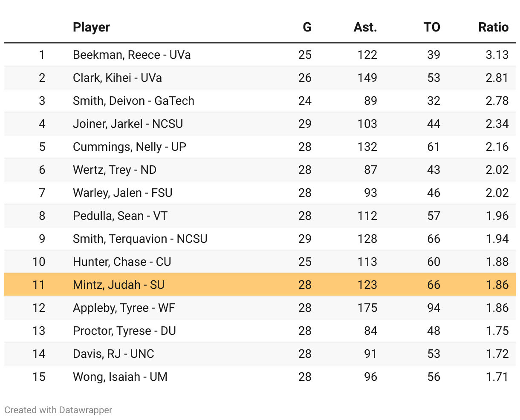
Task: Click on Joiner, Jarkel - NCSU
Action: [128, 124]
